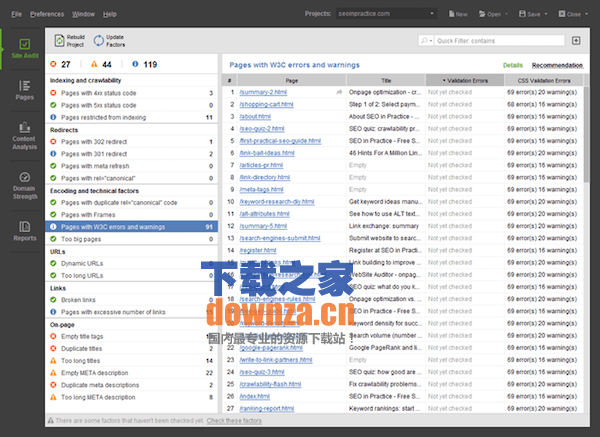Select Duplicate meta descriptions factor

click(x=131, y=385)
